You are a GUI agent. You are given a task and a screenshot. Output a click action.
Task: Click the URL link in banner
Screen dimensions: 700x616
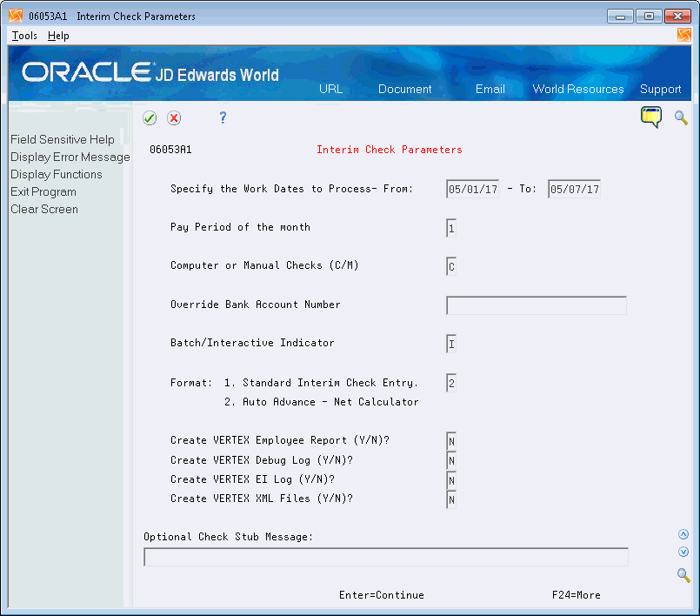[330, 89]
